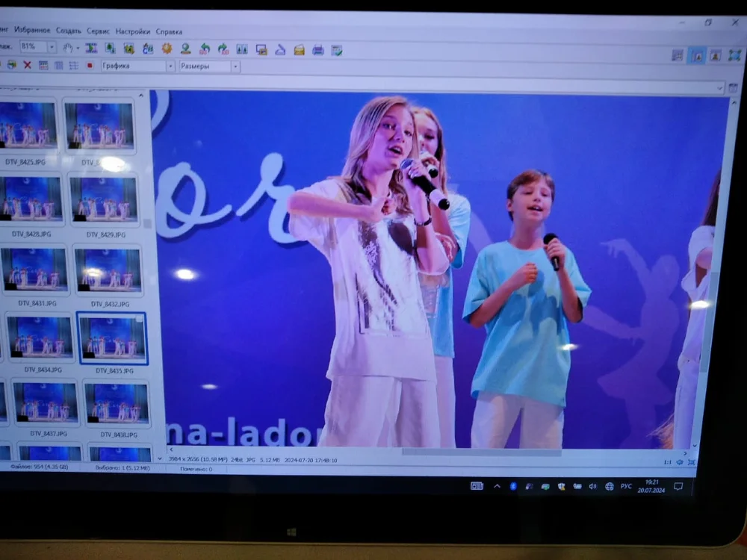Viewport: 747px width, 560px height.
Task: Select thumbnail DTV_8429.JPG
Action: point(105,200)
